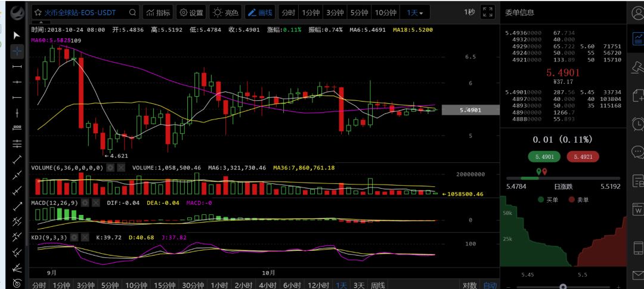Toggle the 画线 drawing mode
This screenshot has width=644, height=289.
point(261,13)
